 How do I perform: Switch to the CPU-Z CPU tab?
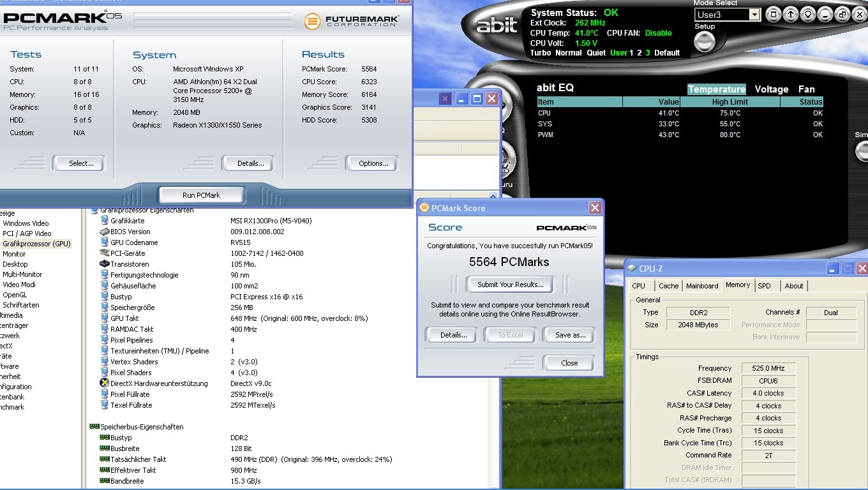(x=639, y=286)
